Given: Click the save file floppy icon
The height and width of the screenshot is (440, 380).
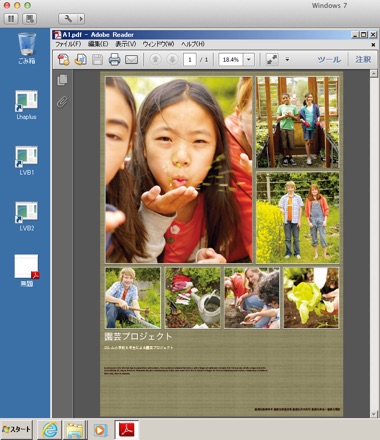Looking at the screenshot, I should [97, 60].
